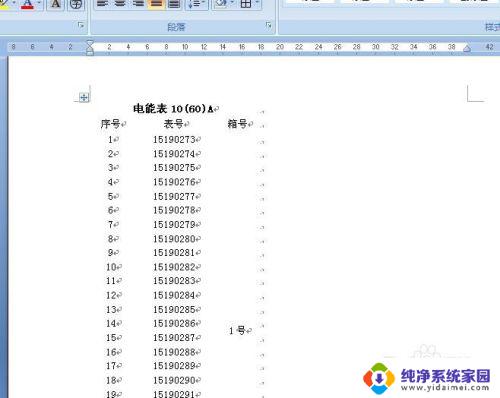
Task: Click the serial number cell 10
Action: pos(111,267)
